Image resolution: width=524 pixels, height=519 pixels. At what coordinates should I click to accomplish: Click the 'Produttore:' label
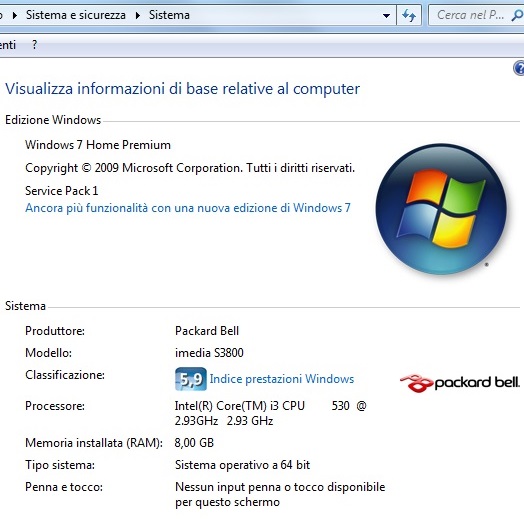[x=55, y=331]
